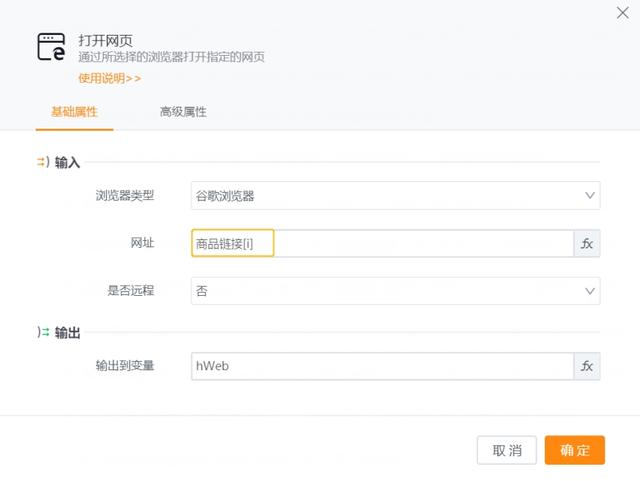The height and width of the screenshot is (481, 640).
Task: Click the 输出到变量 fx expression button
Action: (x=587, y=367)
